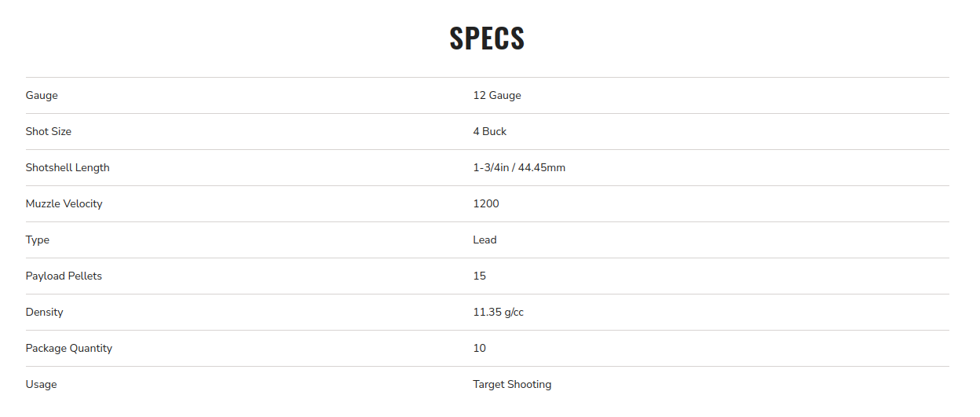Click the Target Shooting value
Screen dimensions: 980x417
[x=512, y=384]
